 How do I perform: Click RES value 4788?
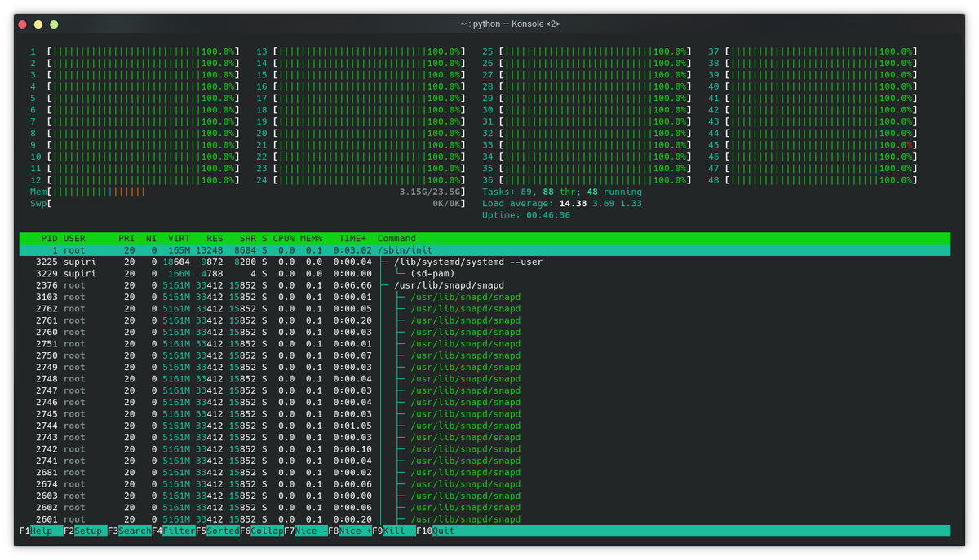coord(212,274)
